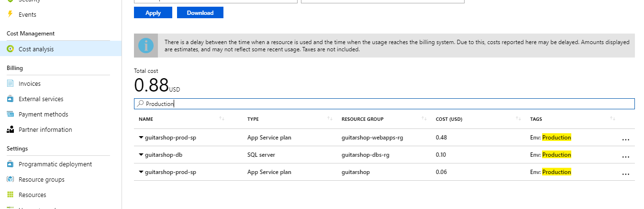Open the ellipsis menu for the guitarshop-db row

625,157
